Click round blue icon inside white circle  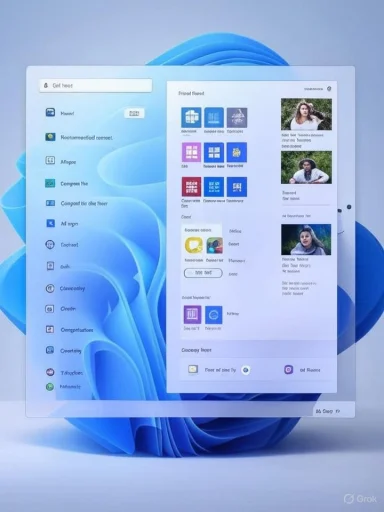(246, 370)
